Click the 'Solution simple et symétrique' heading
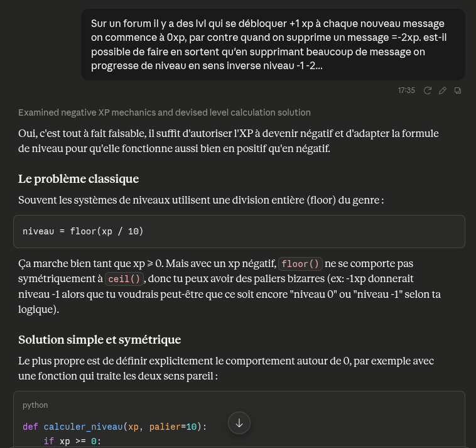Image resolution: width=476 pixels, height=448 pixels. [100, 339]
